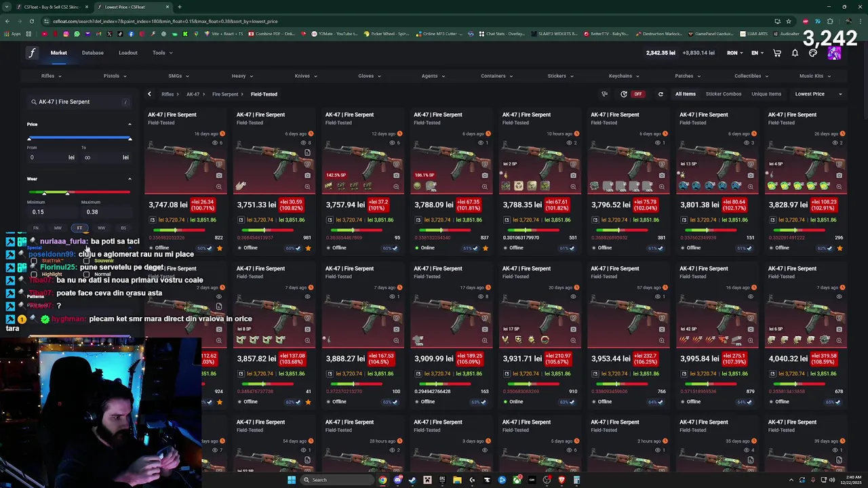Click the Wear minimum slider handle
868x488 pixels.
(45, 193)
